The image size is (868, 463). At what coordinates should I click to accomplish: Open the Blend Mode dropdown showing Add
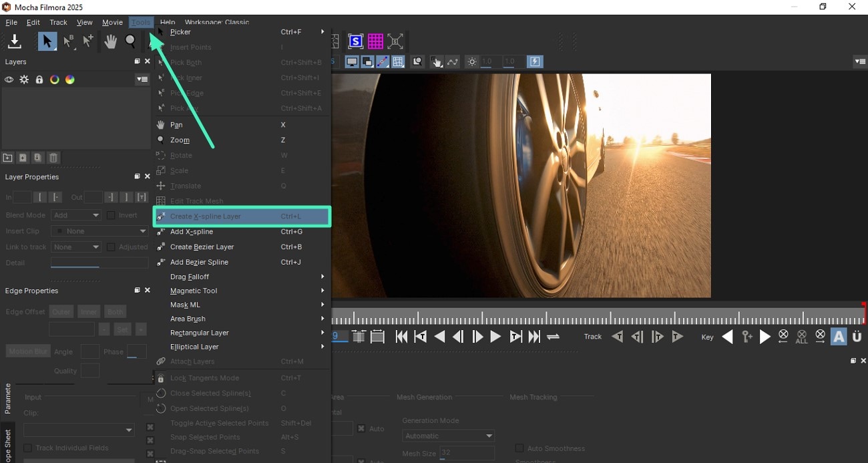pyautogui.click(x=75, y=215)
